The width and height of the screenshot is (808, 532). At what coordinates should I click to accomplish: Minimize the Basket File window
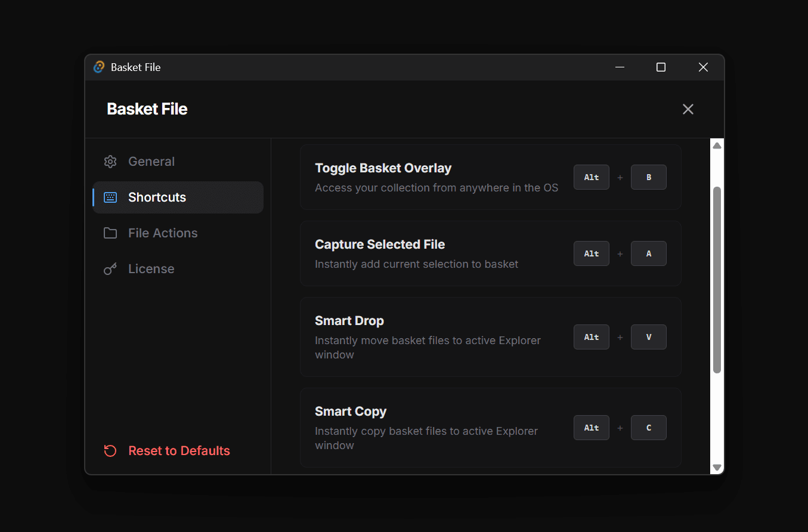(620, 67)
